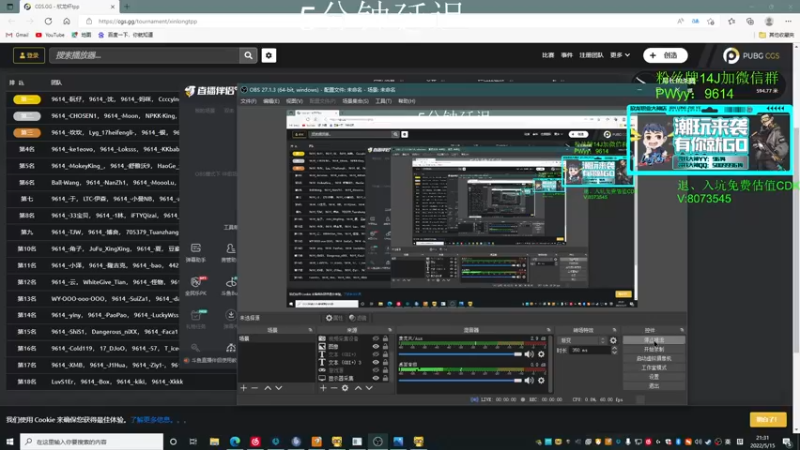Open 麦克风/Aux audio settings gear
The width and height of the screenshot is (800, 450).
click(x=541, y=354)
